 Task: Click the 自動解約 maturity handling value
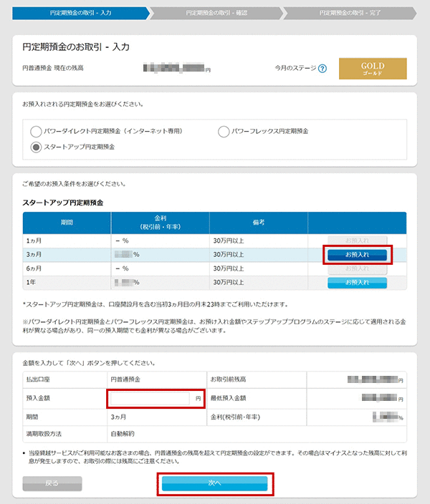(x=123, y=433)
